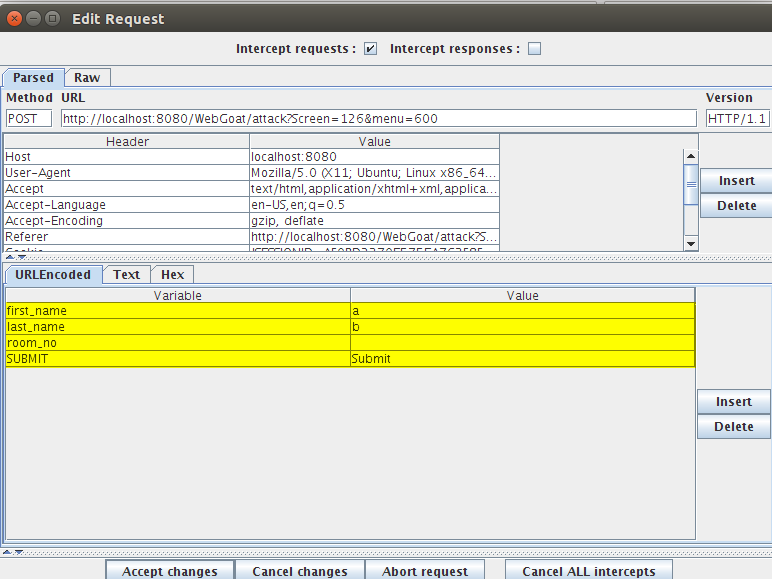Viewport: 772px width, 579px height.
Task: Select the Accept-Encoding header row
Action: tap(252, 221)
